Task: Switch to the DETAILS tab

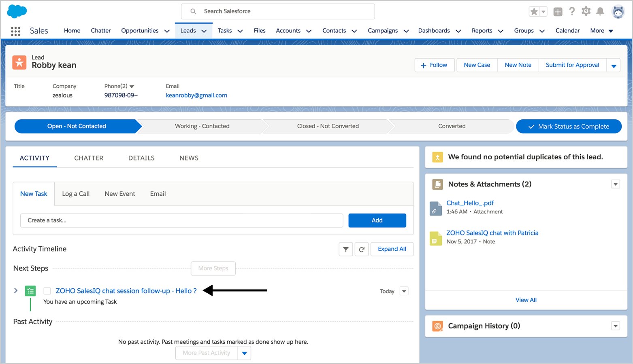Action: click(x=141, y=158)
